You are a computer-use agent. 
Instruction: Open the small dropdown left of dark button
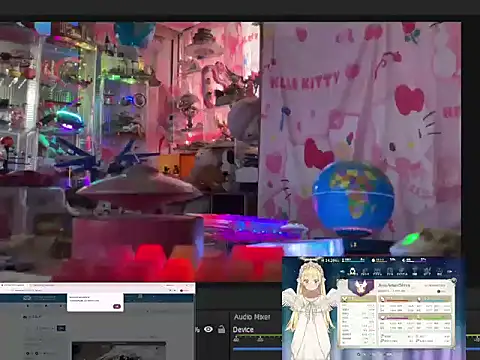(x=44, y=328)
